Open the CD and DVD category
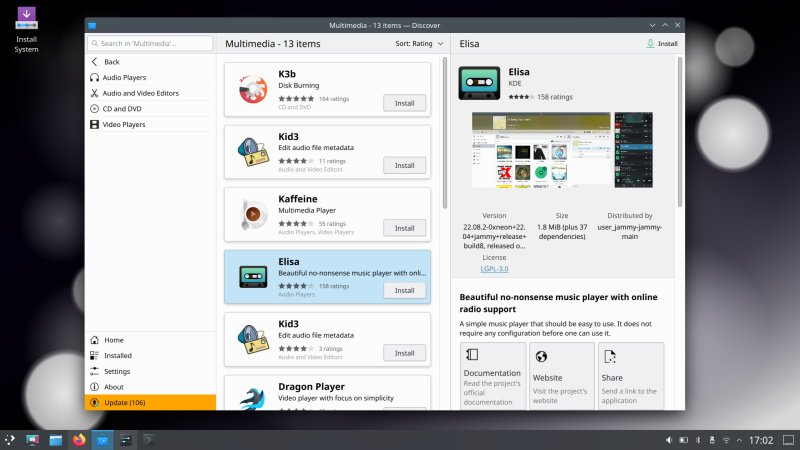The image size is (800, 450). tap(150, 109)
